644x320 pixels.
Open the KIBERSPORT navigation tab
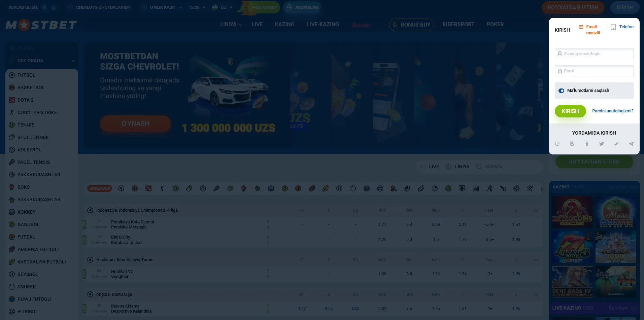(x=458, y=25)
